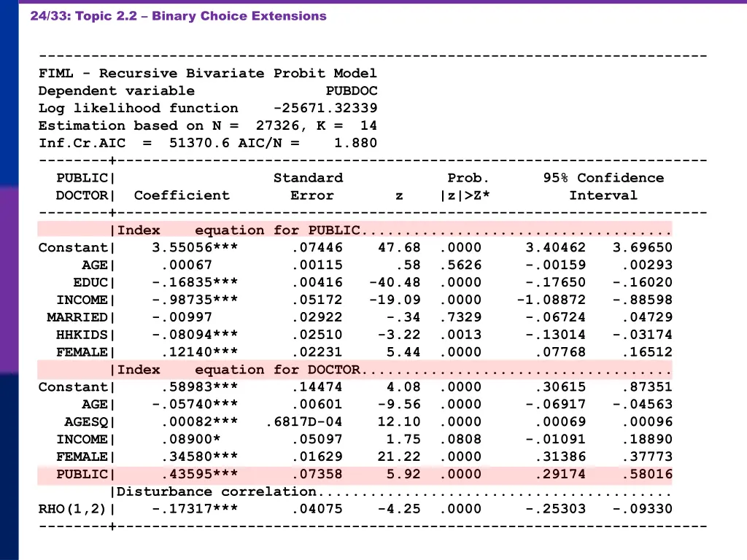Click MARRIED probability .7329
747x560 pixels.
tap(460, 317)
